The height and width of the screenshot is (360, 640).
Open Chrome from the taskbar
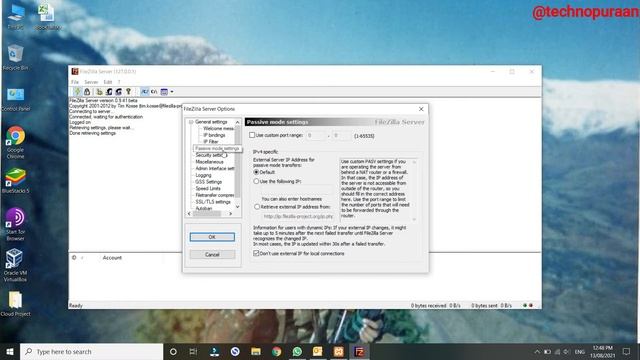pyautogui.click(x=276, y=351)
